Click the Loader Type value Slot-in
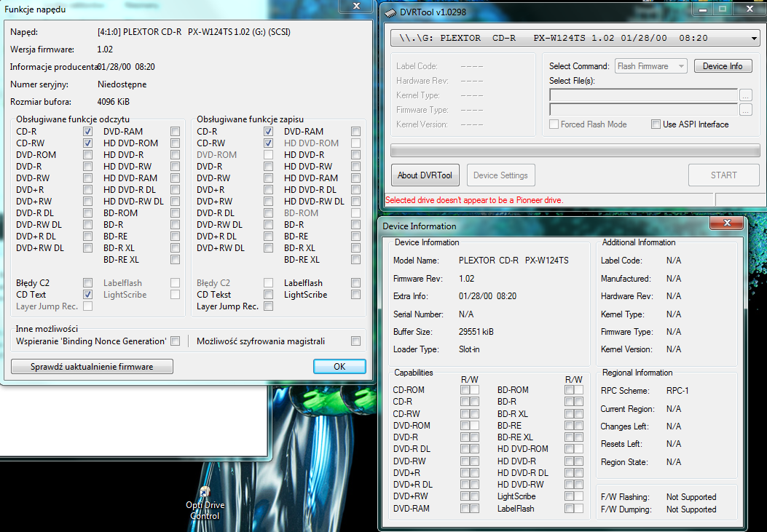This screenshot has height=532, width=767. click(469, 349)
